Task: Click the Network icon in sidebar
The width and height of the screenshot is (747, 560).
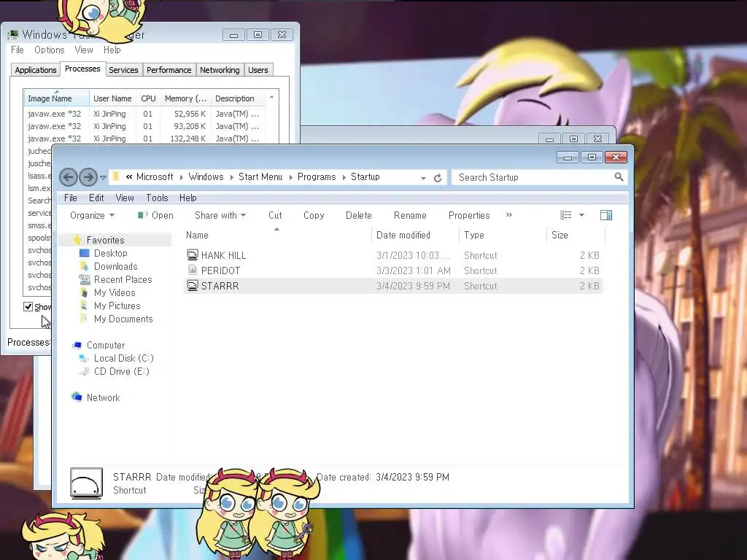Action: click(x=77, y=397)
